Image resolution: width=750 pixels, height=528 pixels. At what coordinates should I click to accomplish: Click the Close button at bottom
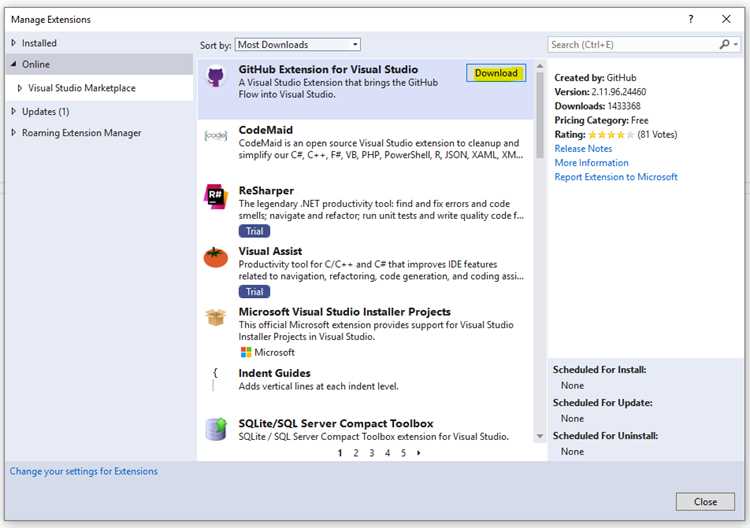tap(705, 502)
